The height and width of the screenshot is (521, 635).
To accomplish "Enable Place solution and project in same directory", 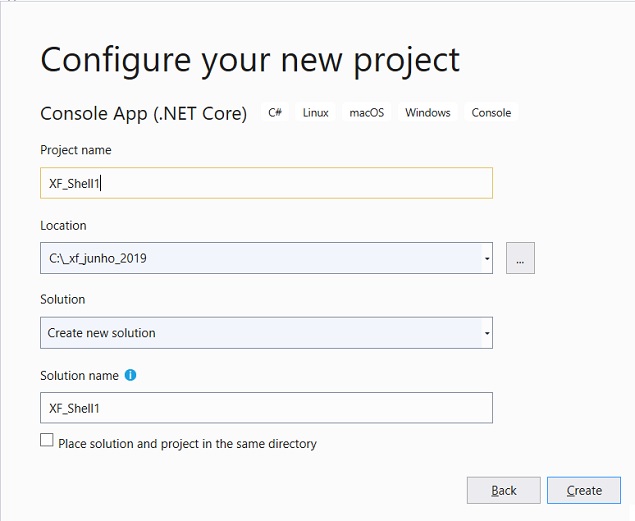I will (x=47, y=440).
